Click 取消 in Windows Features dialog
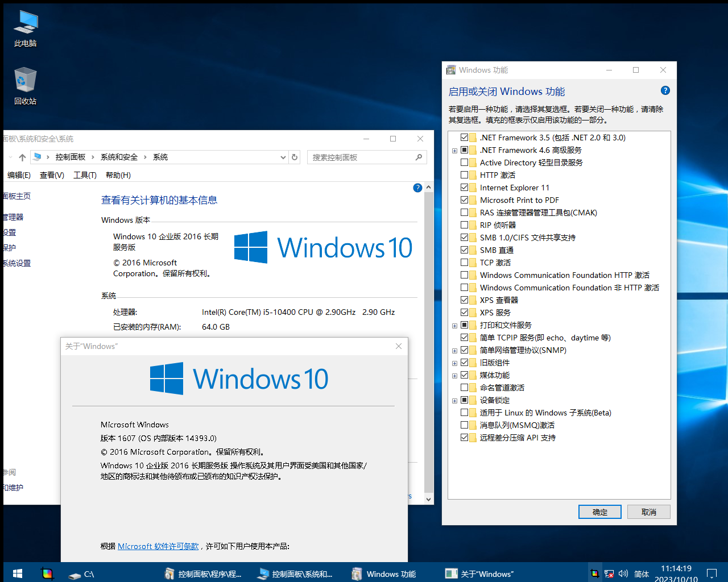Image resolution: width=728 pixels, height=582 pixels. coord(649,512)
